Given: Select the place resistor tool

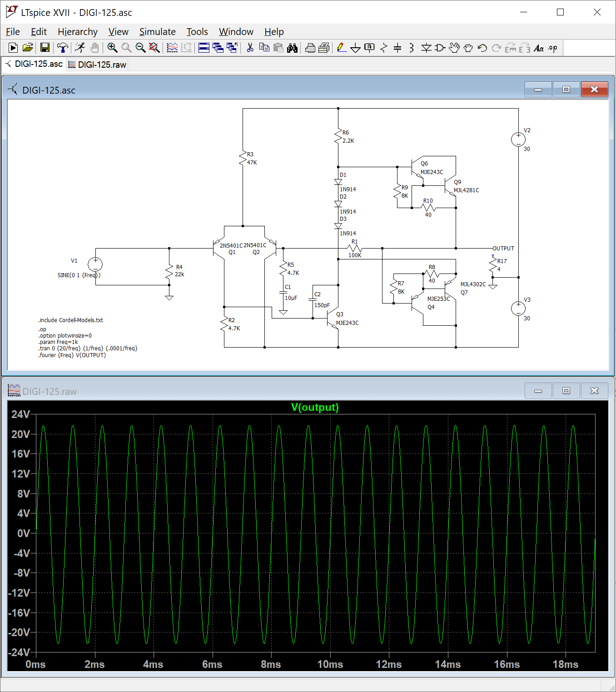Looking at the screenshot, I should tap(384, 48).
